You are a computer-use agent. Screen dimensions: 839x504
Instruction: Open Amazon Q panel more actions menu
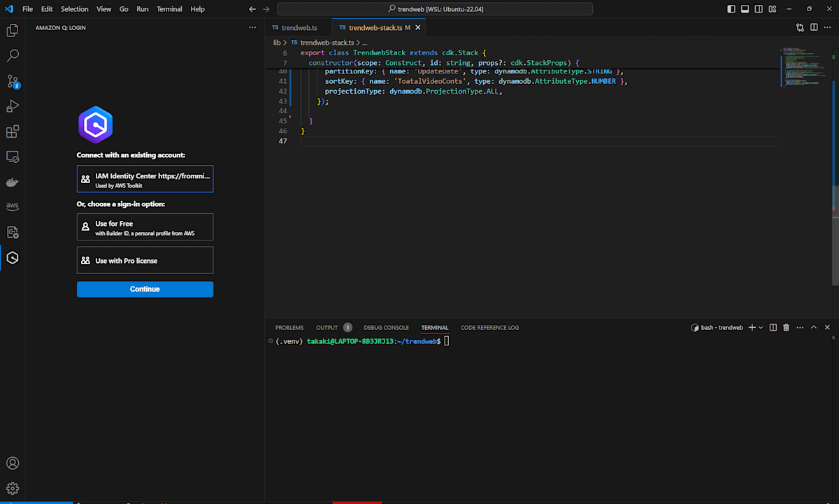[x=252, y=27]
